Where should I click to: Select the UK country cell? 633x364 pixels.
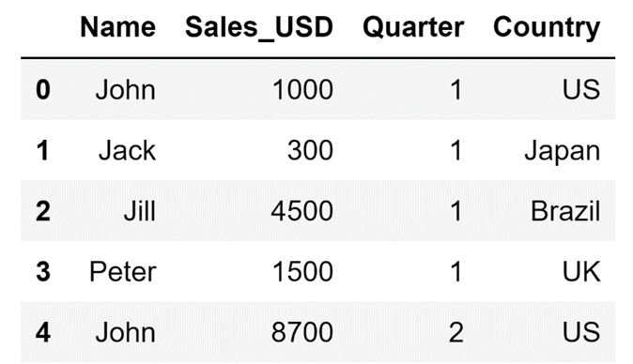point(581,271)
